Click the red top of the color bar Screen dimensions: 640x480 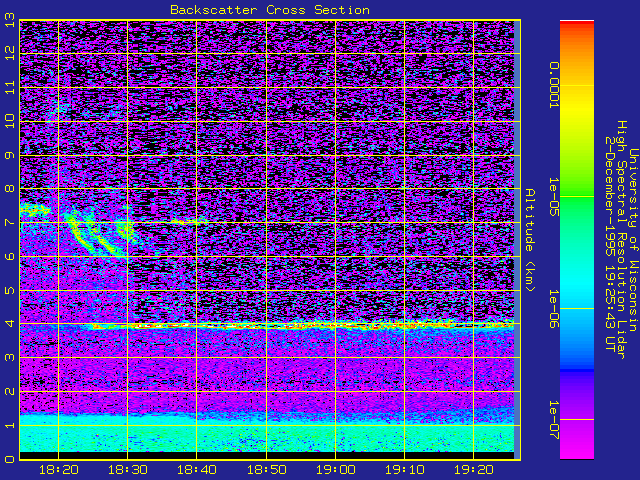pos(577,25)
